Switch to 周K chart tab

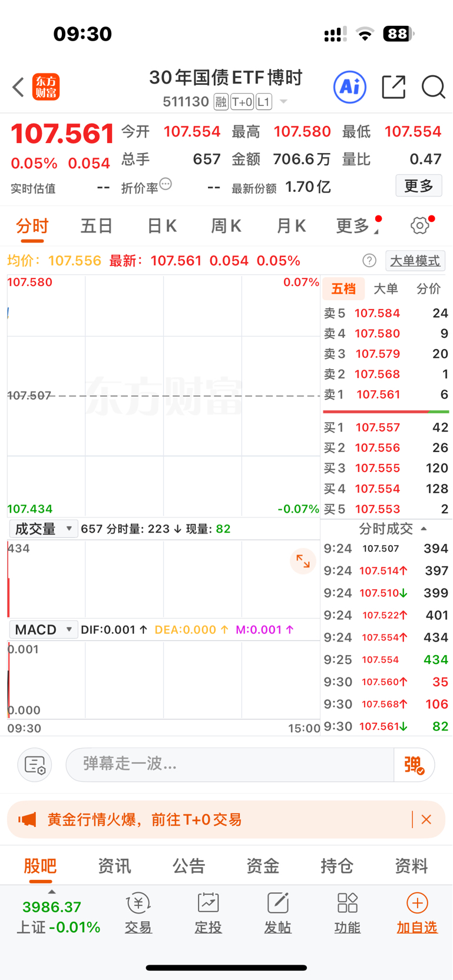226,226
